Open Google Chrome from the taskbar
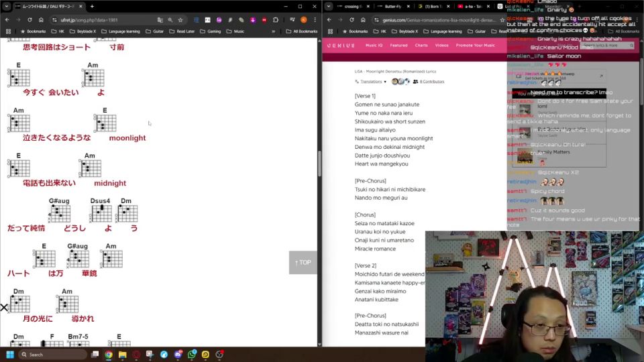Image resolution: width=644 pixels, height=362 pixels. click(x=109, y=355)
